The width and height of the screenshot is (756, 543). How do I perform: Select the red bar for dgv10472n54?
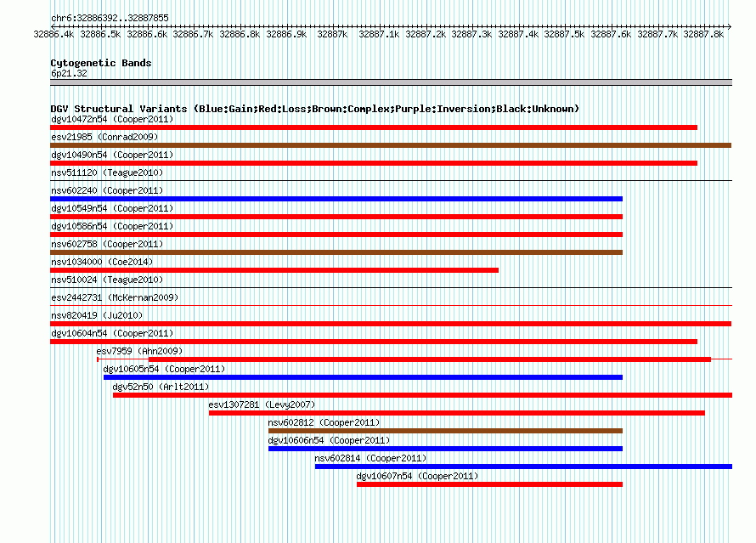click(x=374, y=127)
